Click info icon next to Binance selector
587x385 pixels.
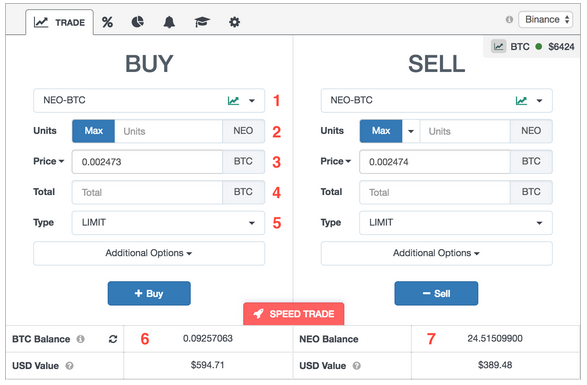(509, 19)
